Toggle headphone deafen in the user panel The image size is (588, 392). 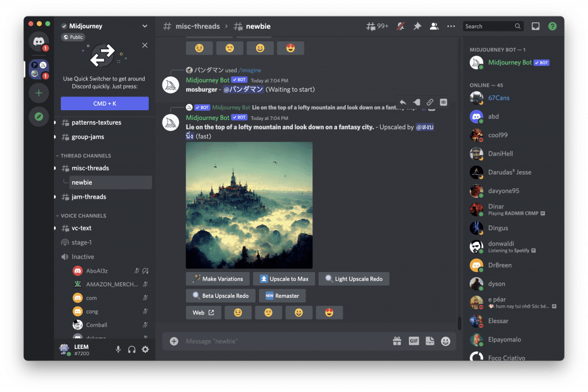[x=131, y=349]
